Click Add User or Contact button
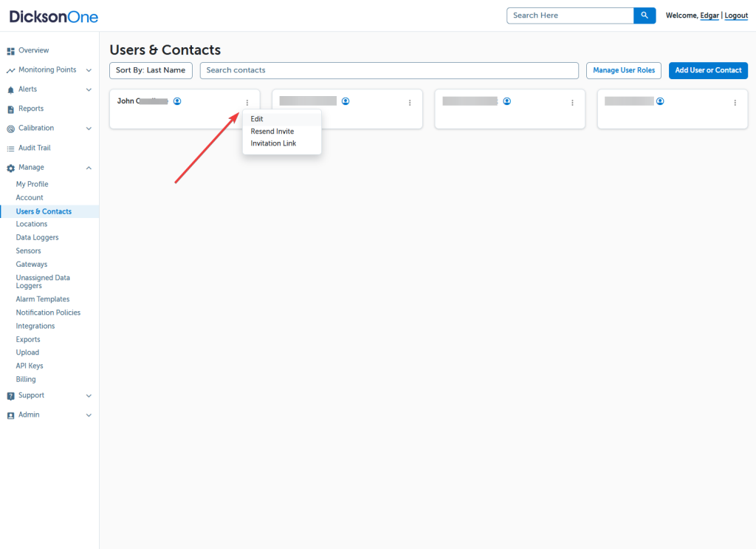Viewport: 756px width, 549px height. 708,70
